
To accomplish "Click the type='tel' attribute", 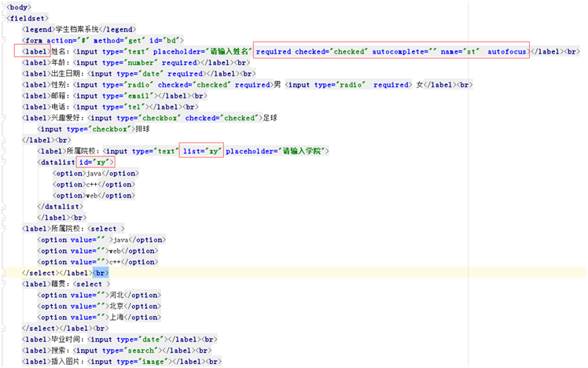I will pyautogui.click(x=123, y=107).
